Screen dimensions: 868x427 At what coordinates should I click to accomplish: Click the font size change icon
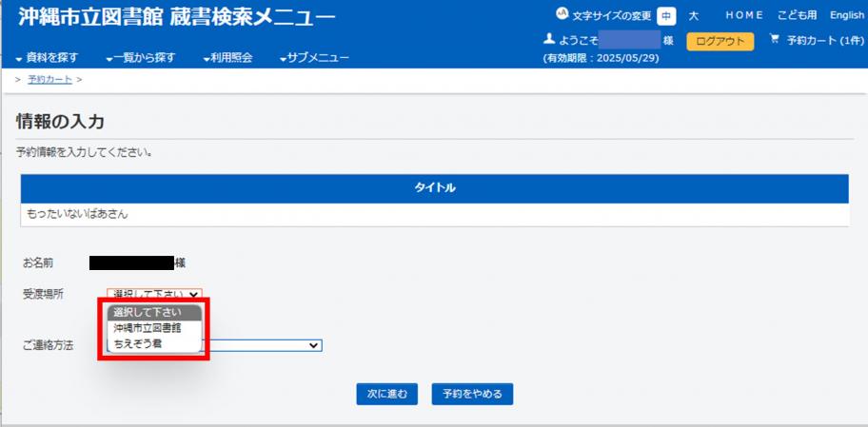(562, 14)
